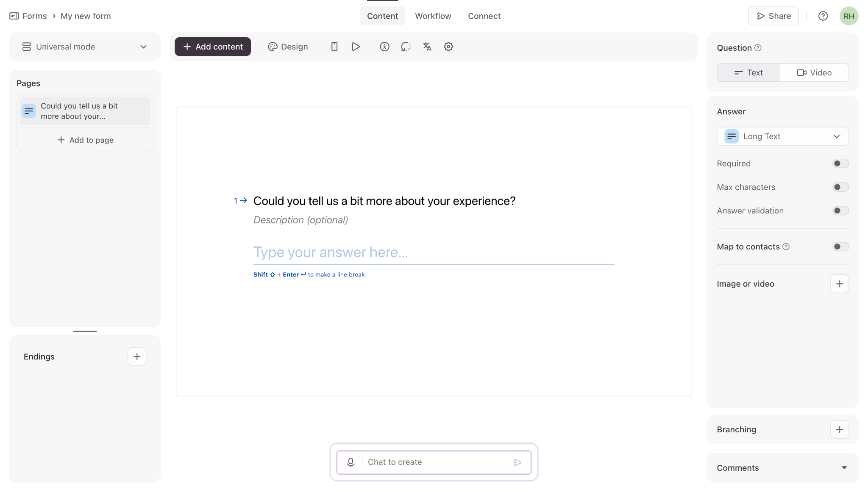Turn on Max characters toggle
The image size is (868, 492).
tap(840, 187)
